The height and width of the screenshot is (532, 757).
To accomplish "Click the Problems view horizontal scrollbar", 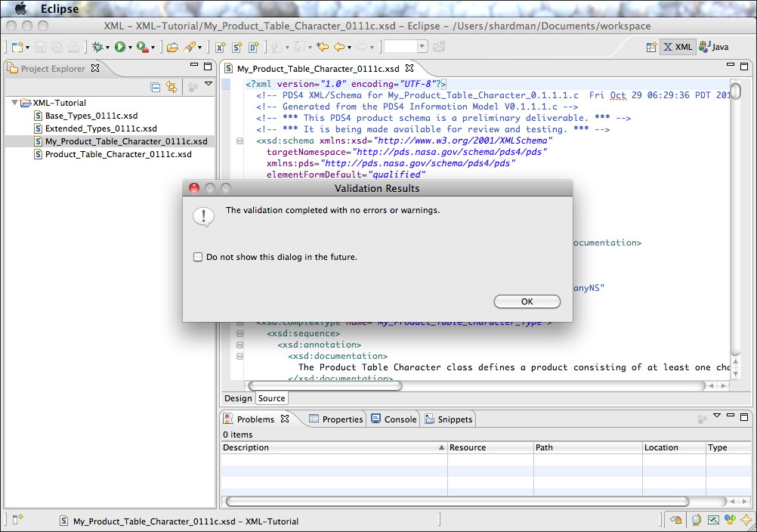I will click(458, 502).
